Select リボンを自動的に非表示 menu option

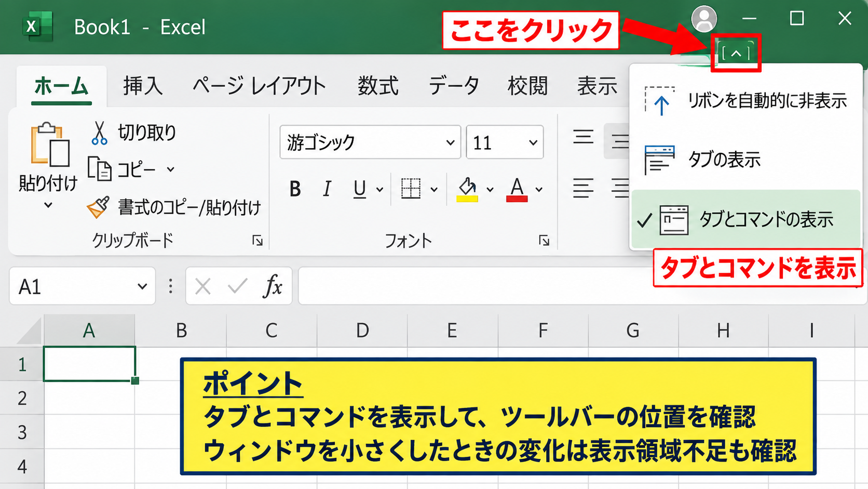click(x=746, y=101)
